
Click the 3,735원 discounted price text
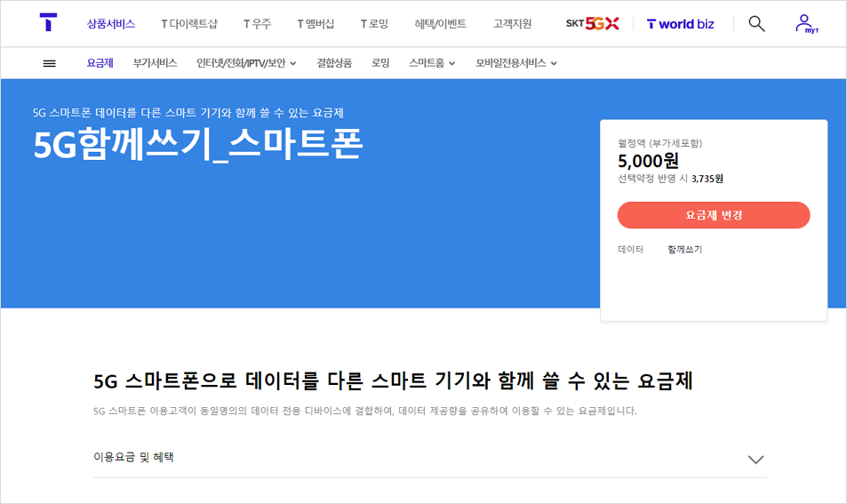pos(707,179)
